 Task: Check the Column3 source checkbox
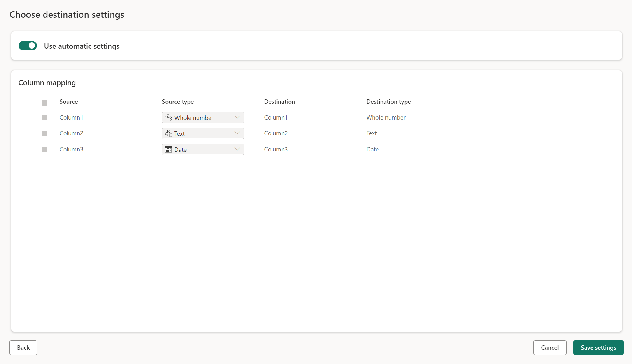[x=44, y=150]
